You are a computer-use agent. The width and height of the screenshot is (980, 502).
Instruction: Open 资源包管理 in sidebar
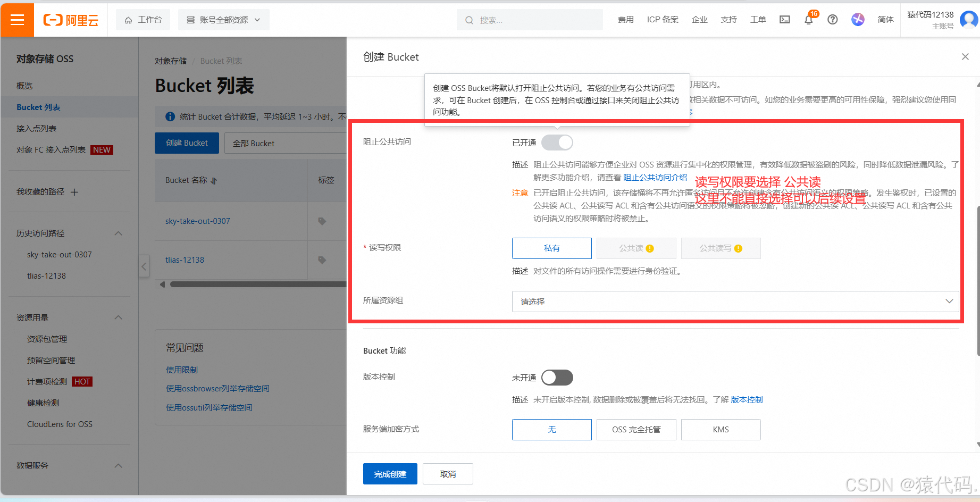click(x=47, y=339)
